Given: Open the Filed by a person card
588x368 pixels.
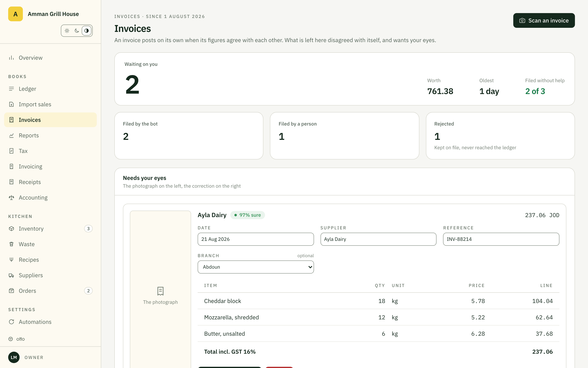Looking at the screenshot, I should pyautogui.click(x=345, y=136).
